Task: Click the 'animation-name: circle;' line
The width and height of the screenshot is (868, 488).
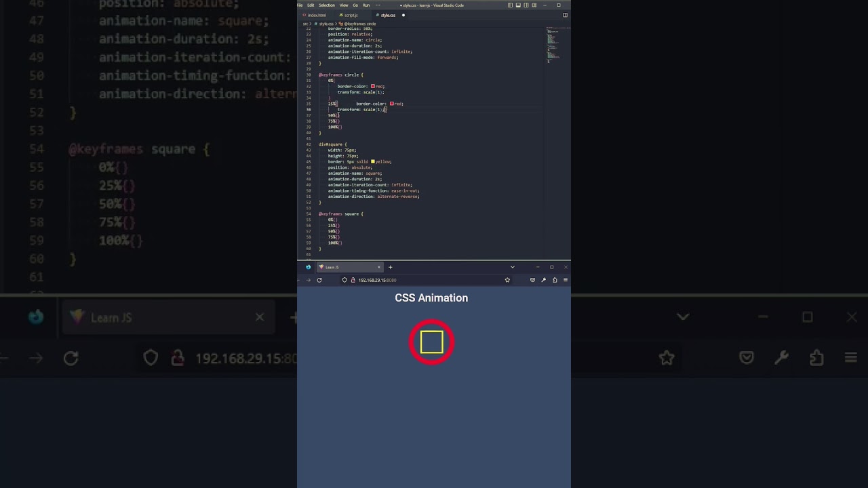Action: tap(355, 40)
